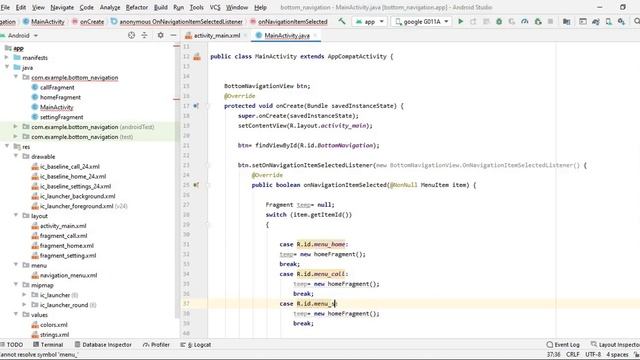Click the 37:36 cursor position indicator

(553, 355)
